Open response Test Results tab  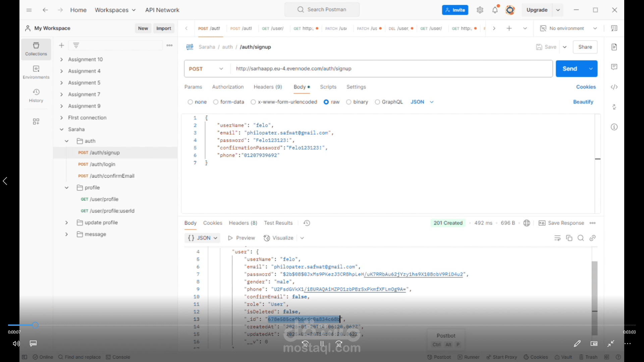[278, 223]
